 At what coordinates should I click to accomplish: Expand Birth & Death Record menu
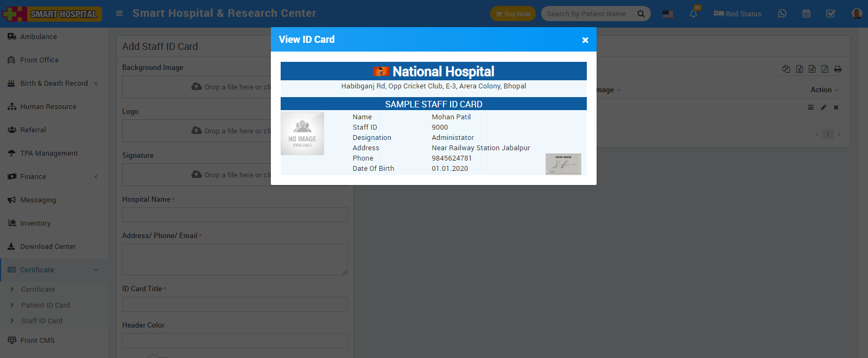click(x=53, y=83)
